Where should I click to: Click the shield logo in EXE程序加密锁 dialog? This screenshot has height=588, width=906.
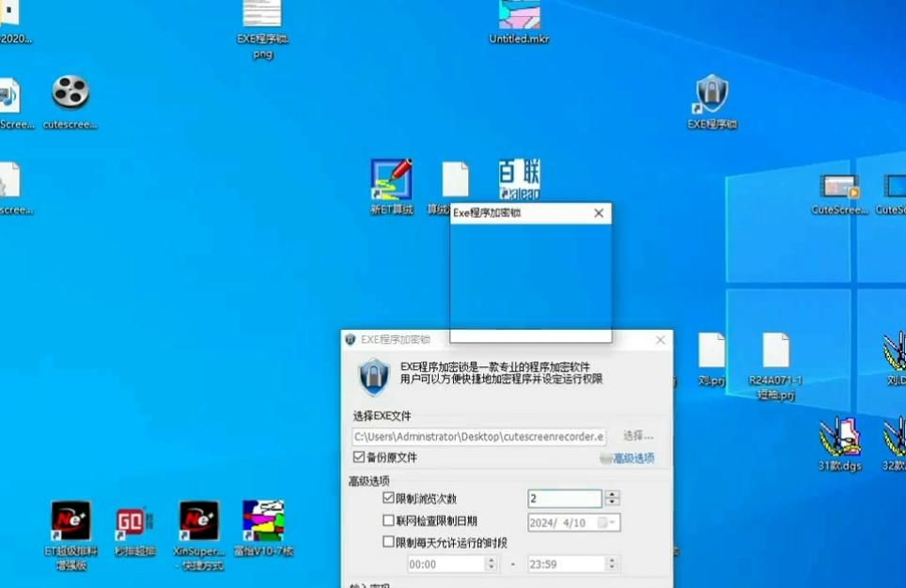click(x=374, y=377)
